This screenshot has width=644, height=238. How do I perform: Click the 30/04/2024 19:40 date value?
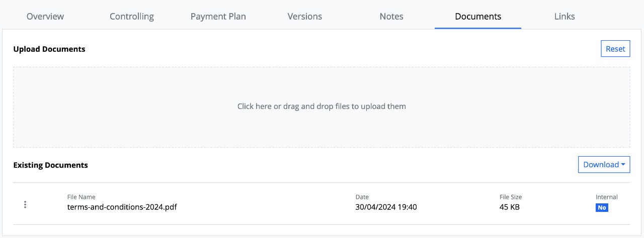386,207
